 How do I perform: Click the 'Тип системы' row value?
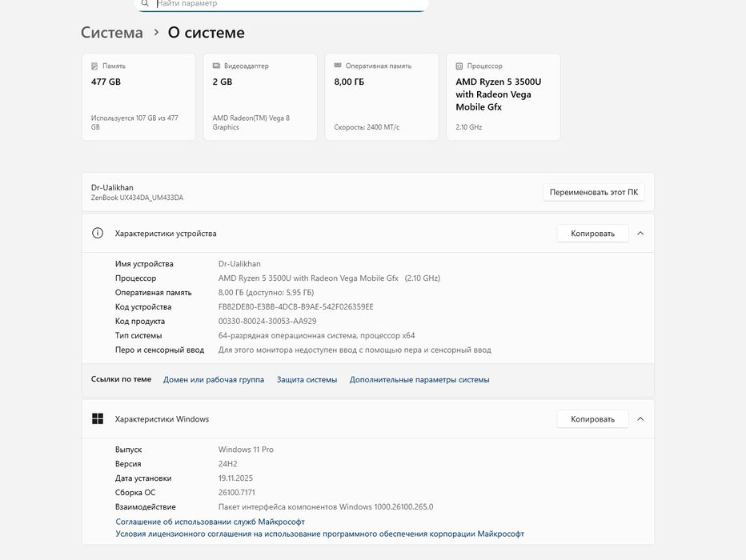316,336
